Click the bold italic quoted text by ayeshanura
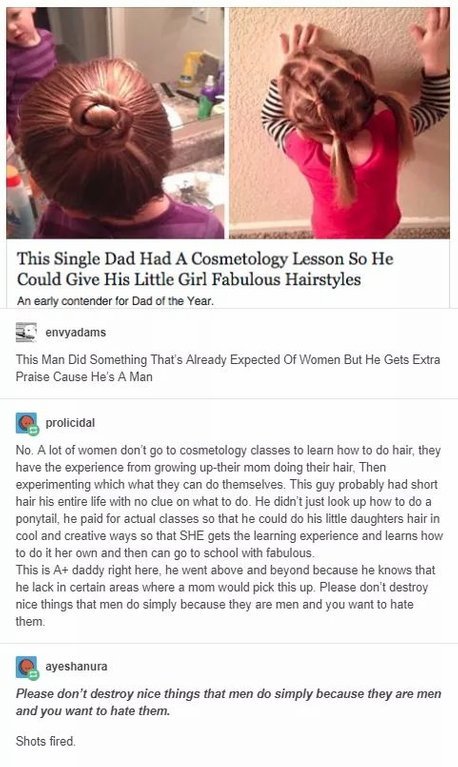 point(229,702)
